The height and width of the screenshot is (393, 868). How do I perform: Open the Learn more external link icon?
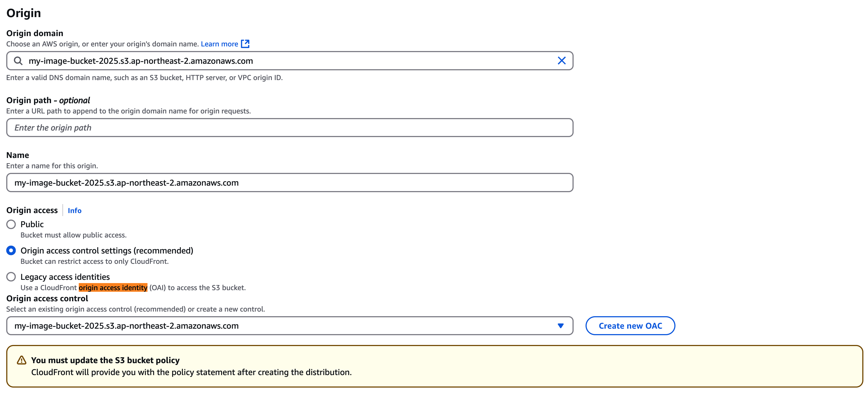tap(245, 44)
